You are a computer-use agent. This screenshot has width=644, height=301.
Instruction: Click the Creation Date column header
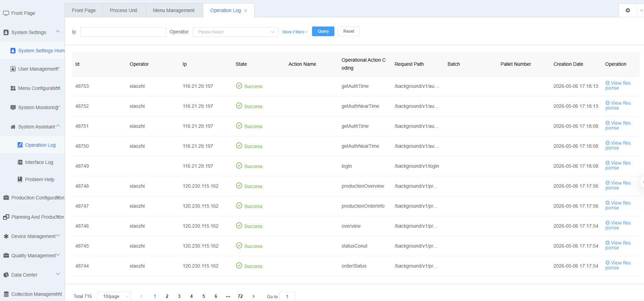(568, 64)
